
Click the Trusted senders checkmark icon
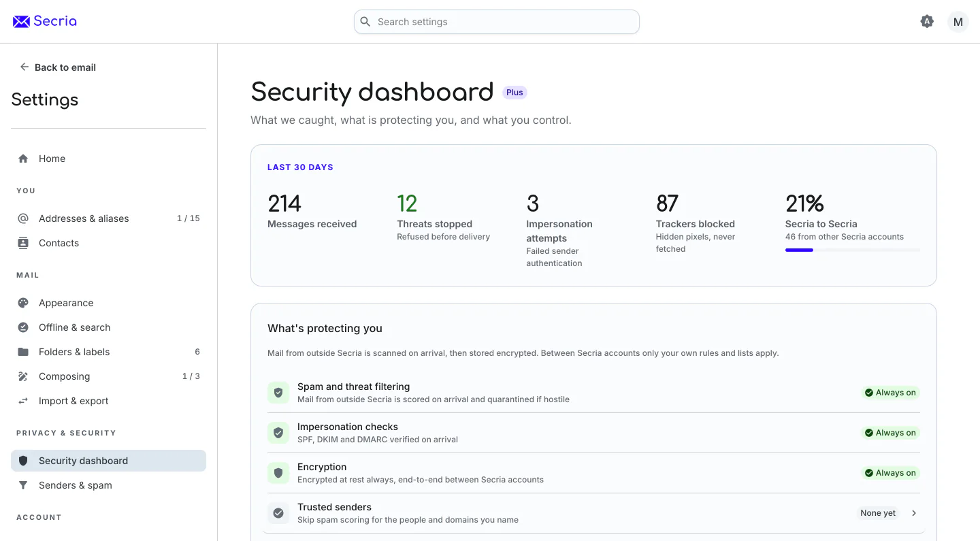(x=278, y=513)
